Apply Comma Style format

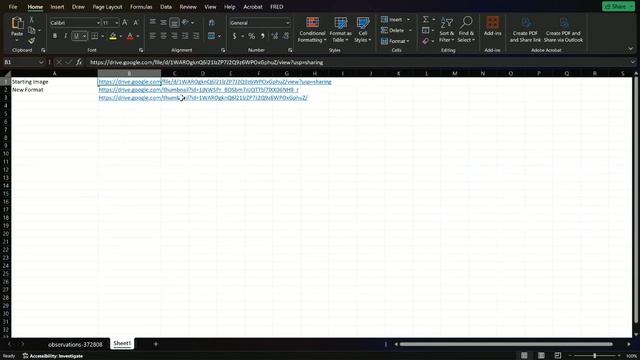(263, 36)
